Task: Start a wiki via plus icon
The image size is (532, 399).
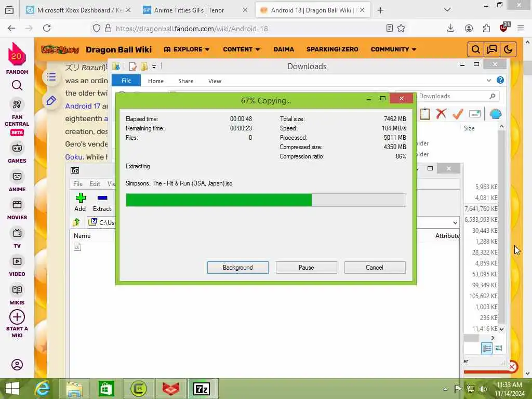Action: pos(17,317)
